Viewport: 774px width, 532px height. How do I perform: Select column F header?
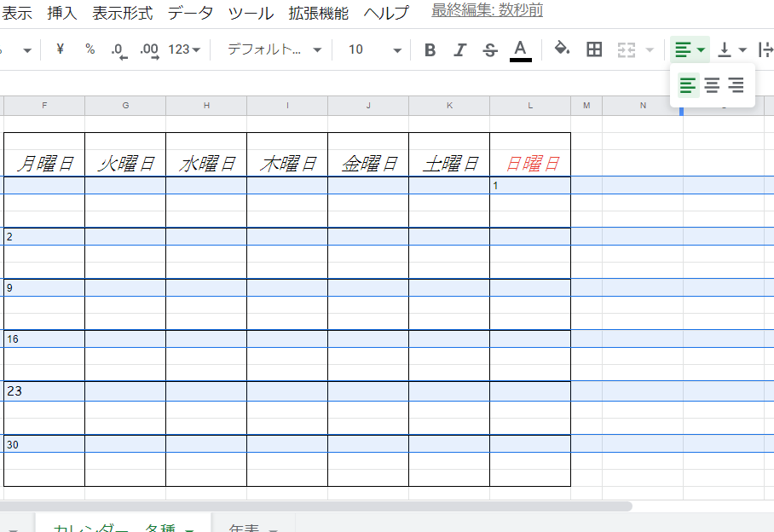coord(44,106)
